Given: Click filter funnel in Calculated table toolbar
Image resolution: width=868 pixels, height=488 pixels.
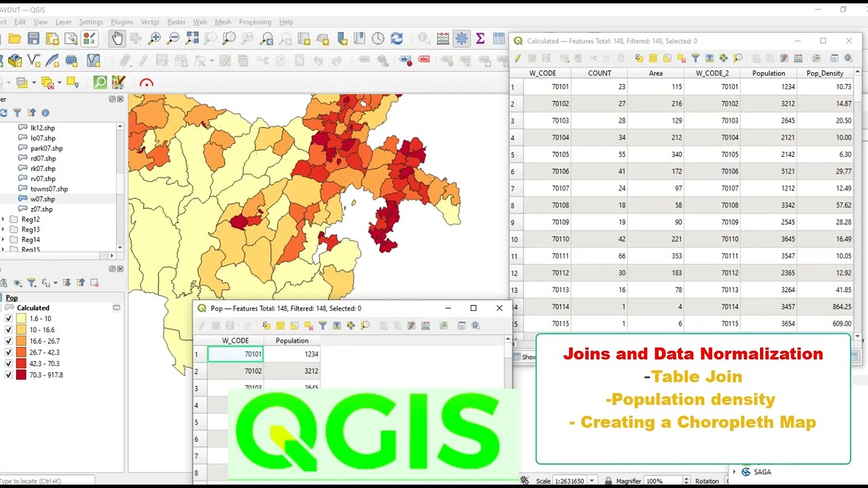Looking at the screenshot, I should point(695,58).
